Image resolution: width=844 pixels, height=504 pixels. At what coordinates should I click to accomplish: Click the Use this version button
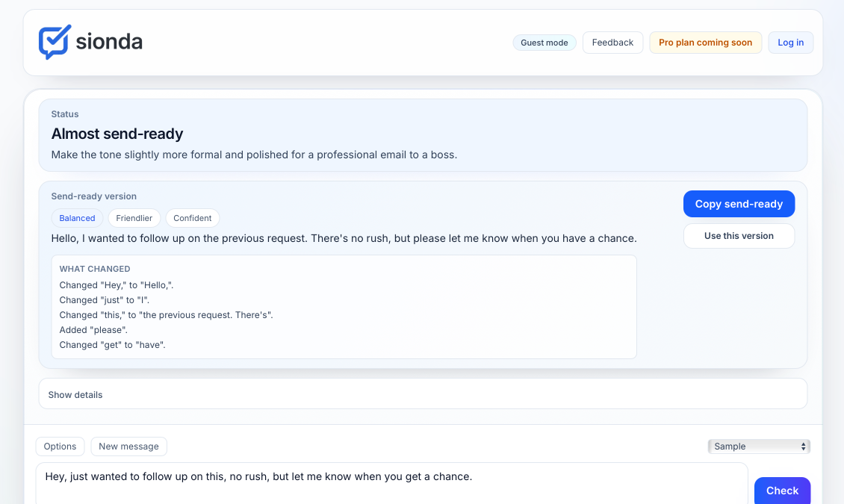(x=739, y=236)
